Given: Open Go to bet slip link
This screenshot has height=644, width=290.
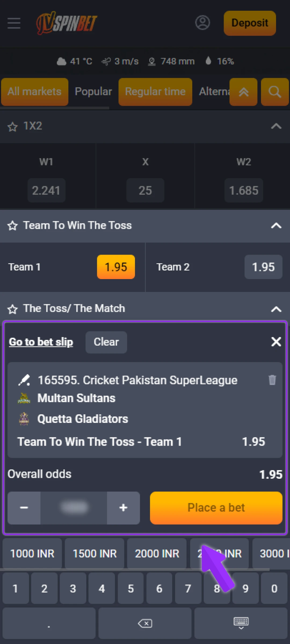Looking at the screenshot, I should tap(41, 342).
